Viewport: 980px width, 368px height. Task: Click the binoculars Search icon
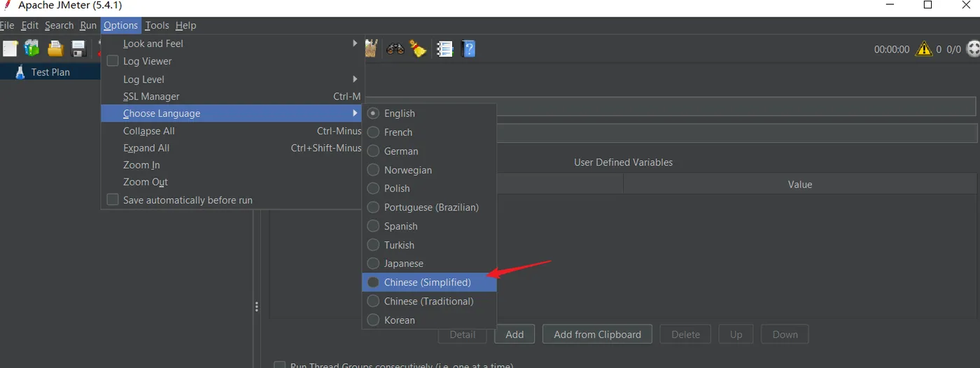click(395, 49)
